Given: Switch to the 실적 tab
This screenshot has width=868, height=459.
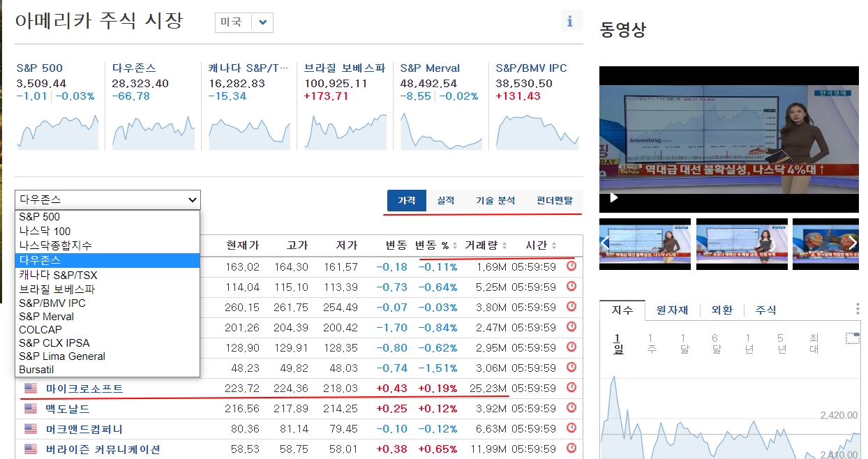Looking at the screenshot, I should coord(445,200).
